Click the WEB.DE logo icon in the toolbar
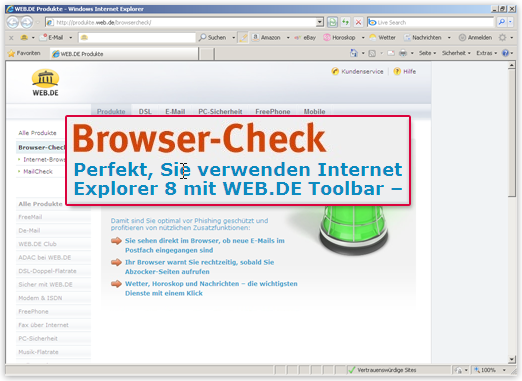 coord(24,38)
